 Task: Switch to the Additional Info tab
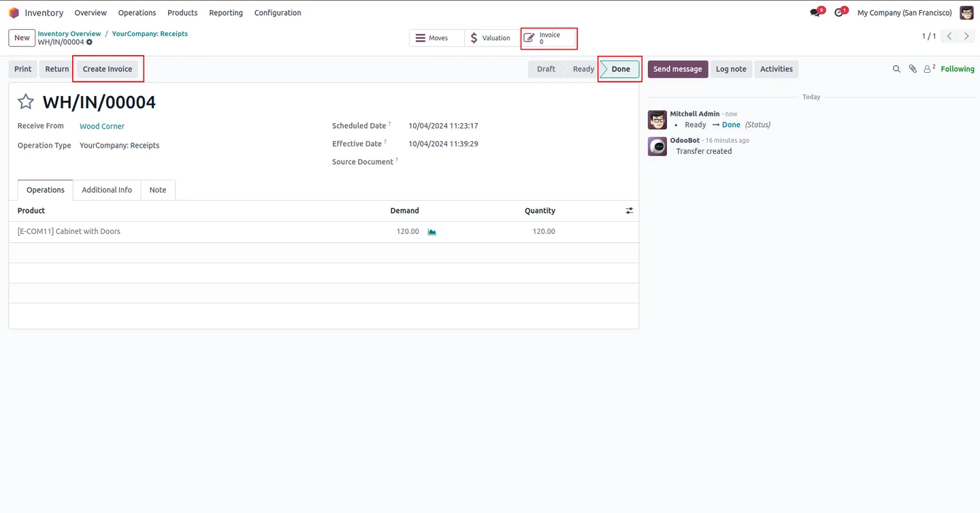click(x=107, y=190)
